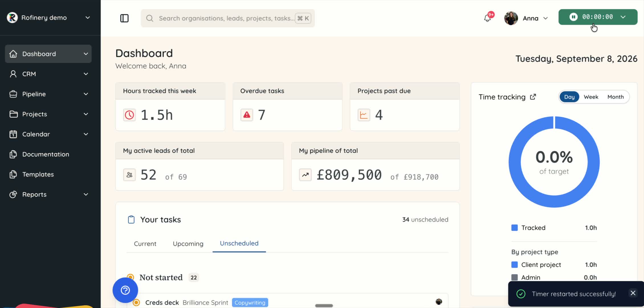Screen dimensions: 644x308
Task: Switch time tracking to Day view
Action: [569, 97]
